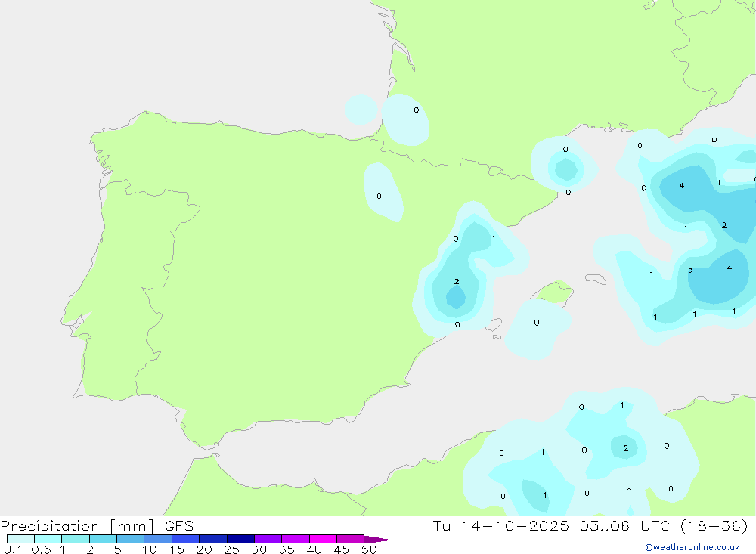The image size is (756, 554).
Task: Open the weatheronline.co.uk copyright link
Action: [692, 547]
